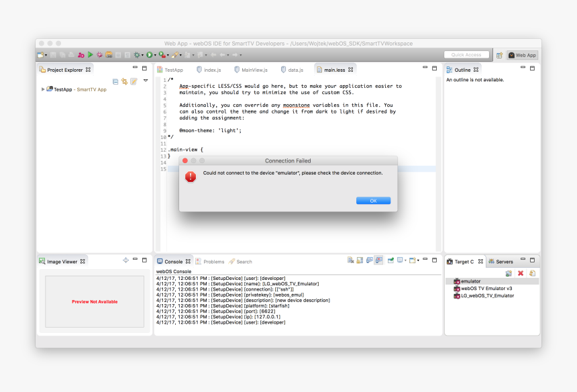Click the green circular Run icon
577x392 pixels.
[x=150, y=55]
